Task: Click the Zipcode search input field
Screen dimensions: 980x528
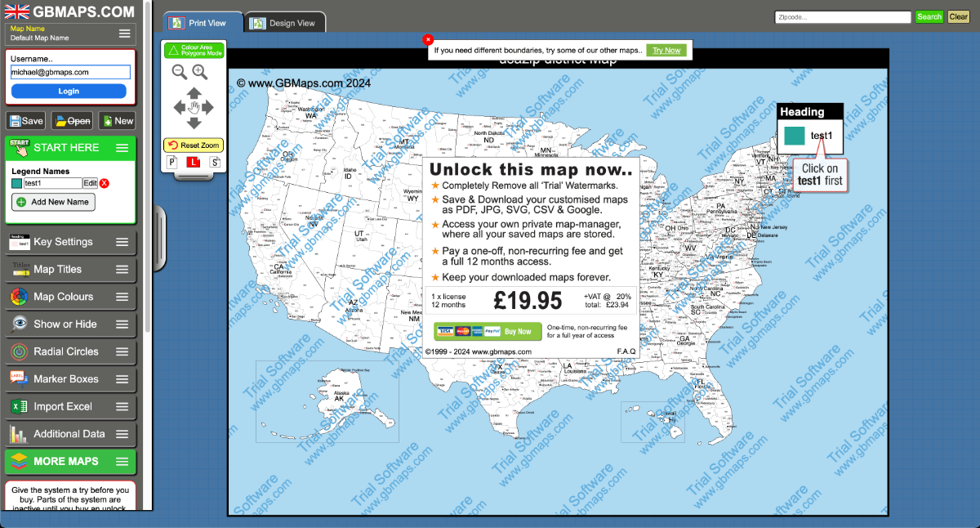Action: pos(843,17)
